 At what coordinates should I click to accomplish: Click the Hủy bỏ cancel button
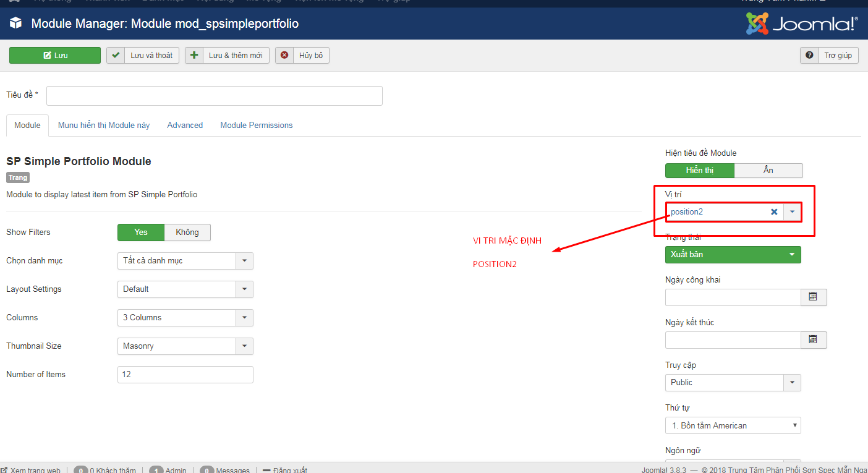(x=302, y=56)
